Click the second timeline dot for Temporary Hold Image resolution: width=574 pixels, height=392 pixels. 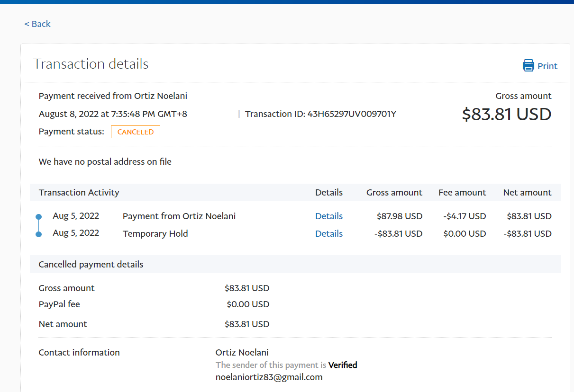39,234
